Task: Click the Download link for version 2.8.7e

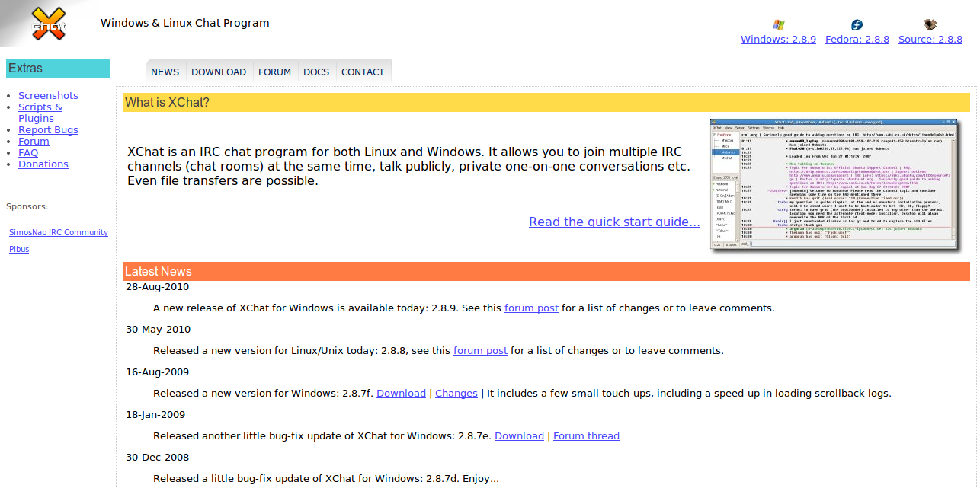Action: click(519, 436)
